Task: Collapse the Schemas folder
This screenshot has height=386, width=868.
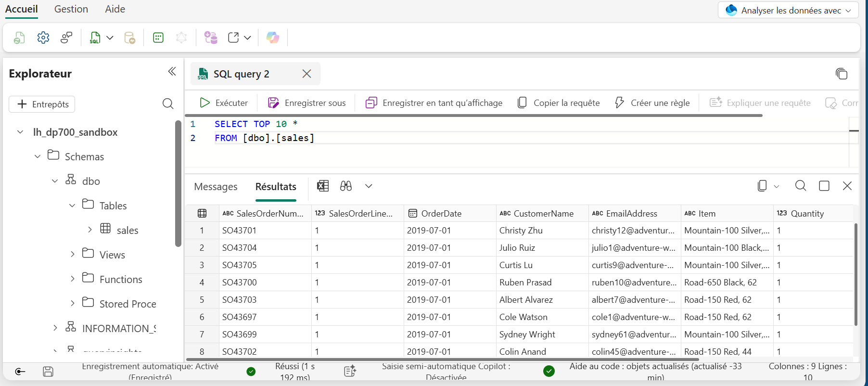Action: tap(38, 156)
